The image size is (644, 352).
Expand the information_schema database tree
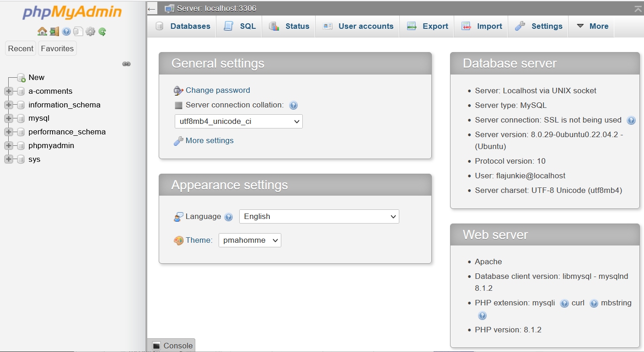pos(9,105)
